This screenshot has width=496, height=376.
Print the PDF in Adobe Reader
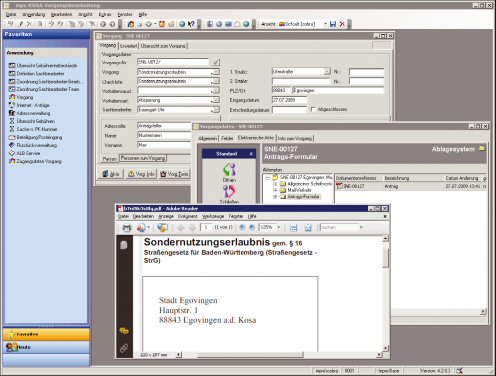tap(127, 228)
